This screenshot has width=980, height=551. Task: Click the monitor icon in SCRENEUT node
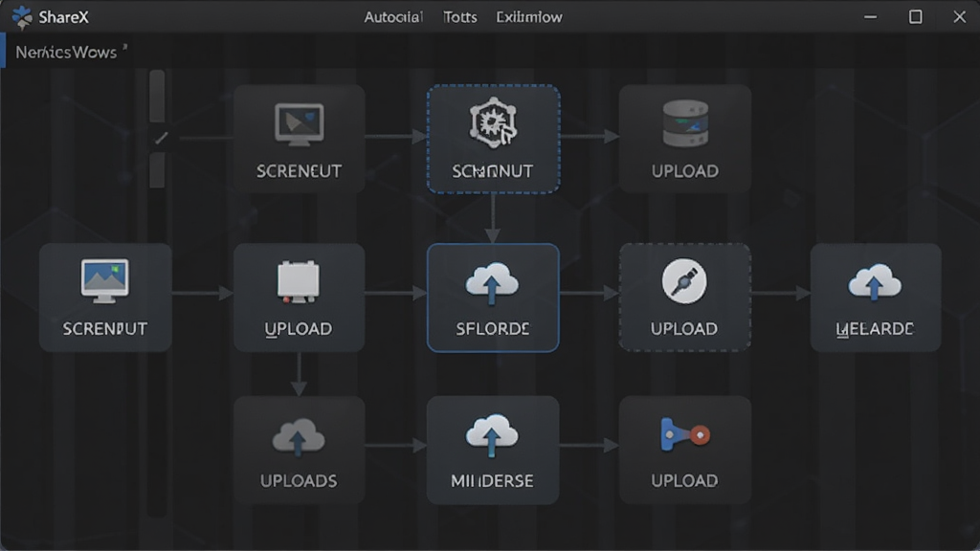pyautogui.click(x=299, y=124)
